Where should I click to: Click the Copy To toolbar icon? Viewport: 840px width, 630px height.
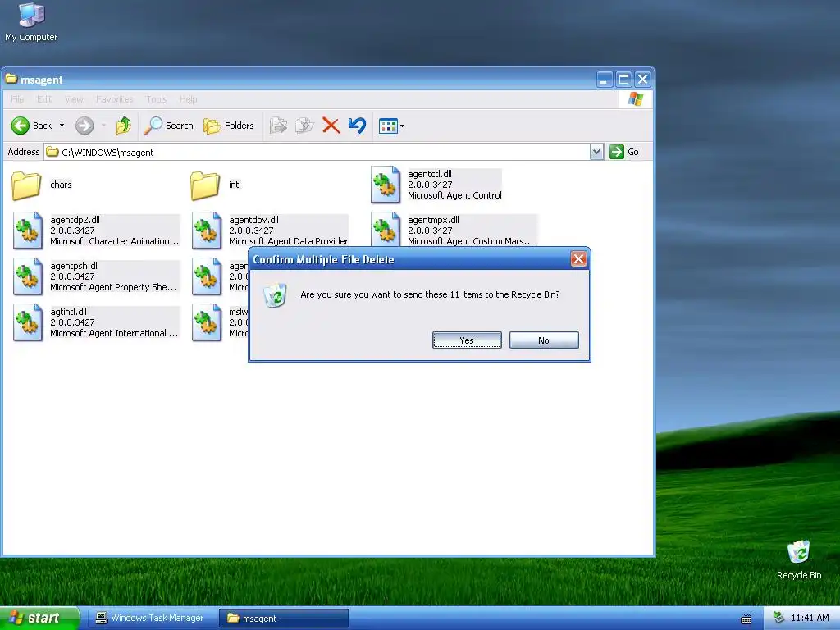(304, 126)
